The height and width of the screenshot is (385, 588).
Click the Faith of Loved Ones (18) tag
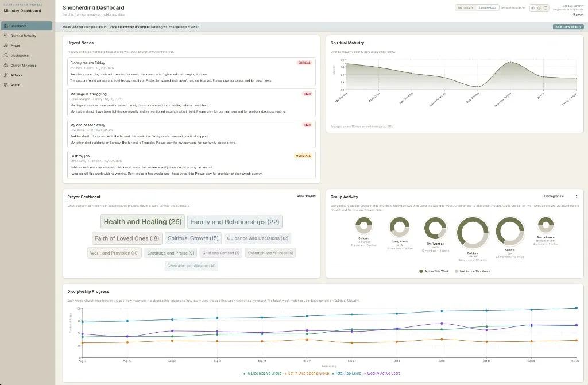127,238
